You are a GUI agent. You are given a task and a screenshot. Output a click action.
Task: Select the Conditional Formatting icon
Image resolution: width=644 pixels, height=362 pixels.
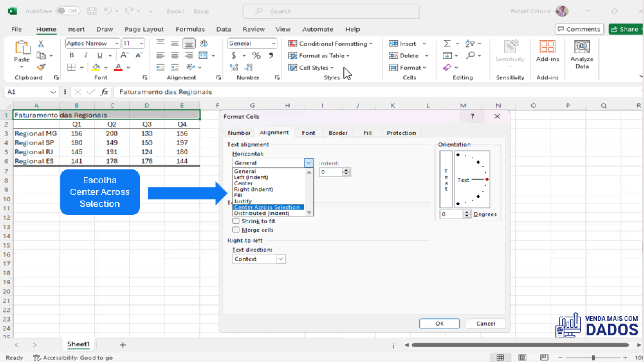(x=294, y=44)
